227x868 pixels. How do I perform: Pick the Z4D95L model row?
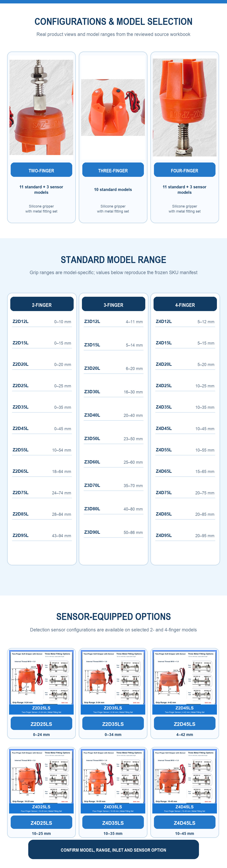coord(185,536)
